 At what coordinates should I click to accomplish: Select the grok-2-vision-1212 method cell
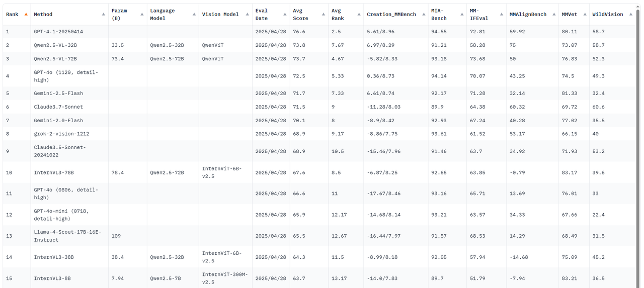[69, 134]
